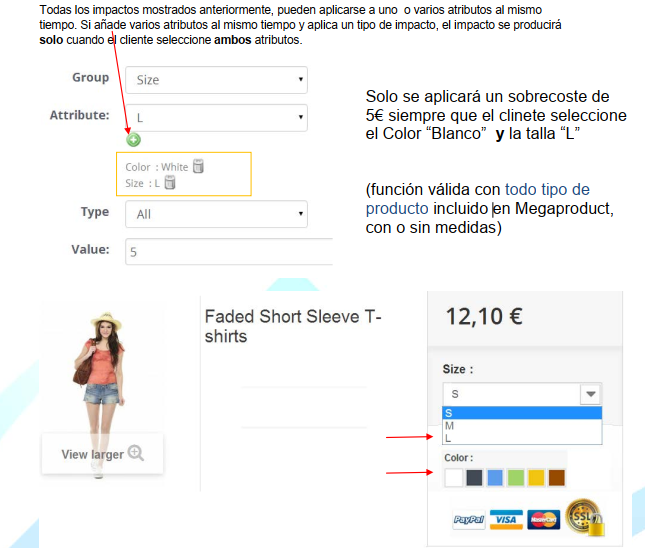Choose option S in the size list
Screen dimensions: 645x548
[522, 413]
